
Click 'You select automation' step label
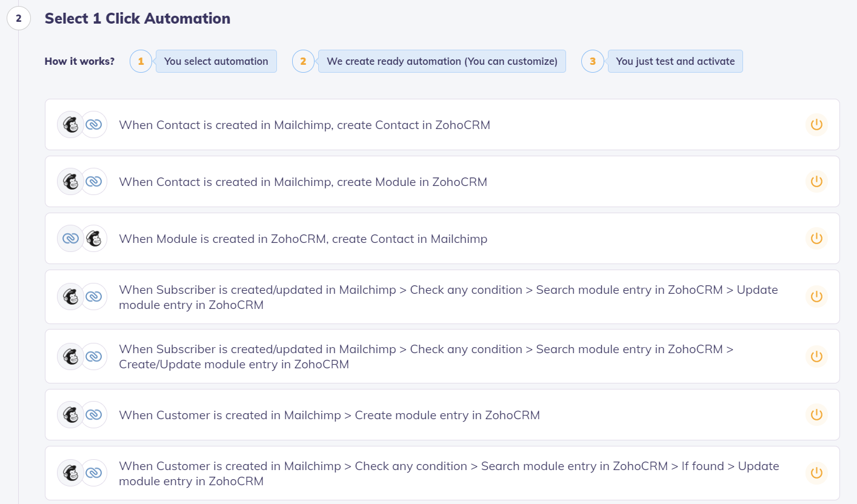click(216, 61)
